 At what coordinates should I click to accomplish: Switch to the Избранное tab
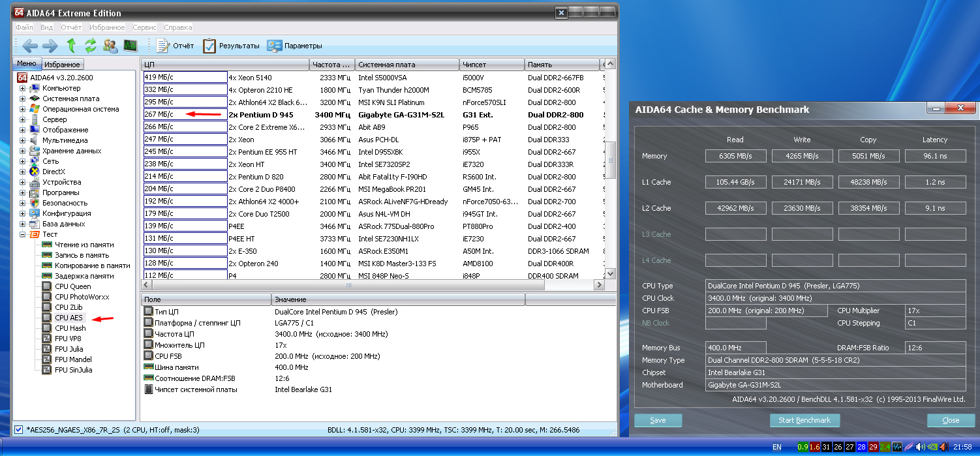click(63, 65)
